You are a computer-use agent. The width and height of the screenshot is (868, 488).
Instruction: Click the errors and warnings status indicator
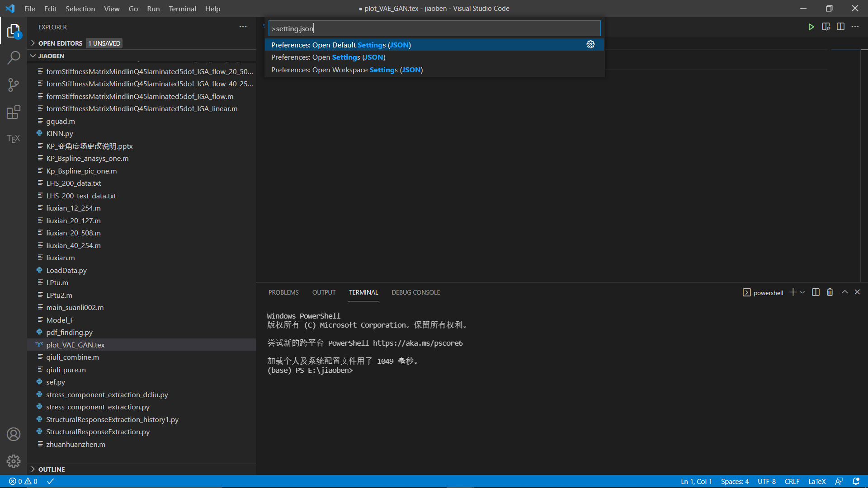click(x=24, y=482)
